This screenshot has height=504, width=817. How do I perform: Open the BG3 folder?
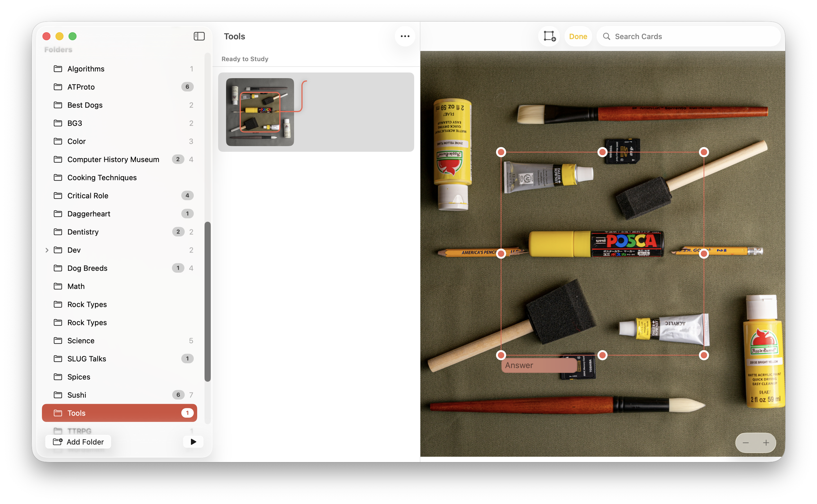pyautogui.click(x=119, y=123)
